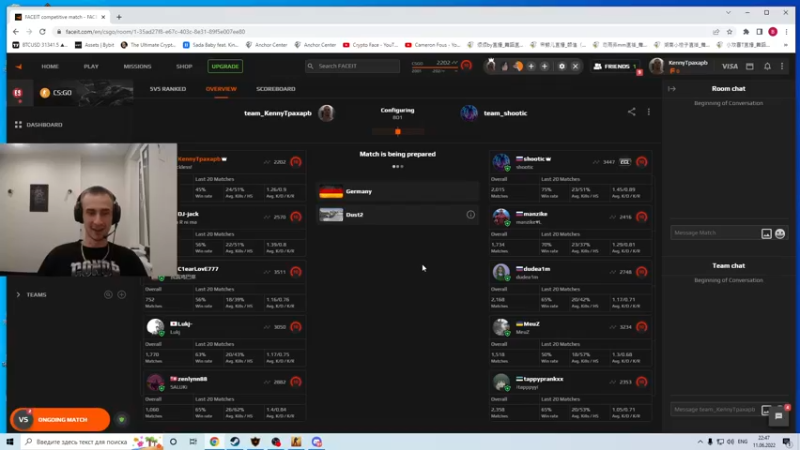The image size is (800, 450).
Task: Click the VISA payment button
Action: (x=730, y=66)
